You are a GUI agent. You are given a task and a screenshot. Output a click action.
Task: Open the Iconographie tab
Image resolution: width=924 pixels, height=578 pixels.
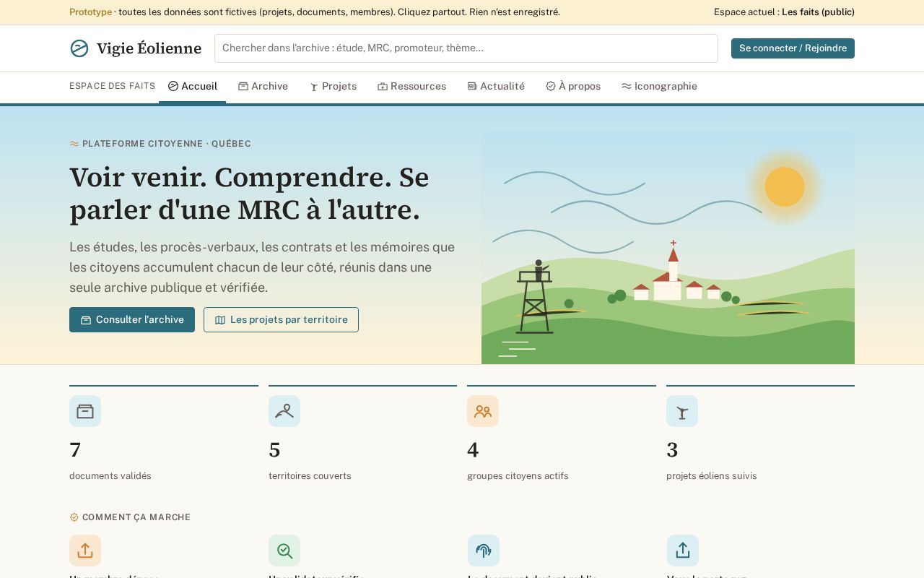(x=659, y=87)
